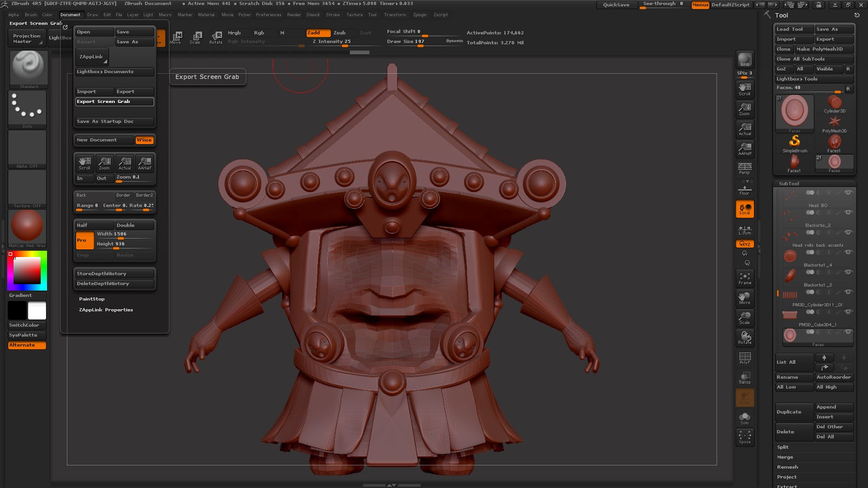Click the Move view icon in right shelf

point(745,298)
